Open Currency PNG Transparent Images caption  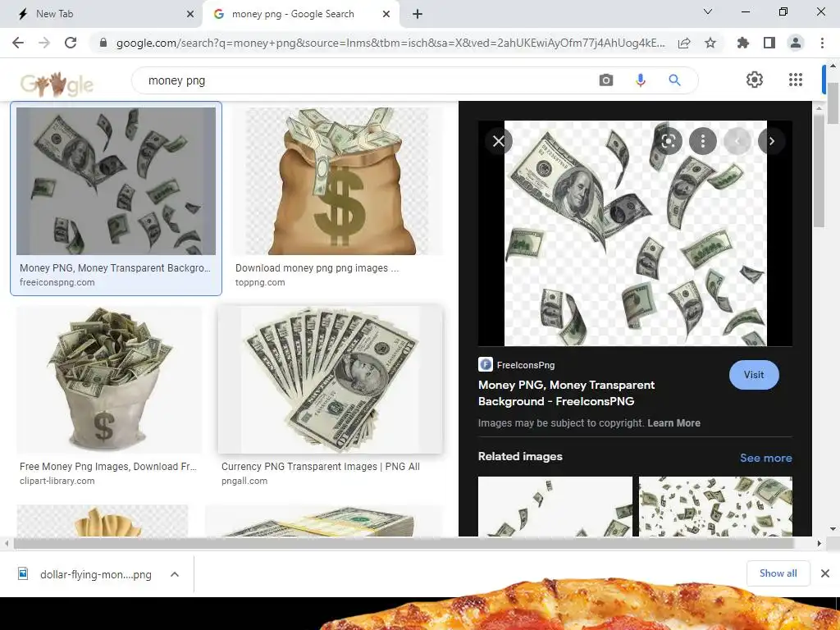point(321,467)
